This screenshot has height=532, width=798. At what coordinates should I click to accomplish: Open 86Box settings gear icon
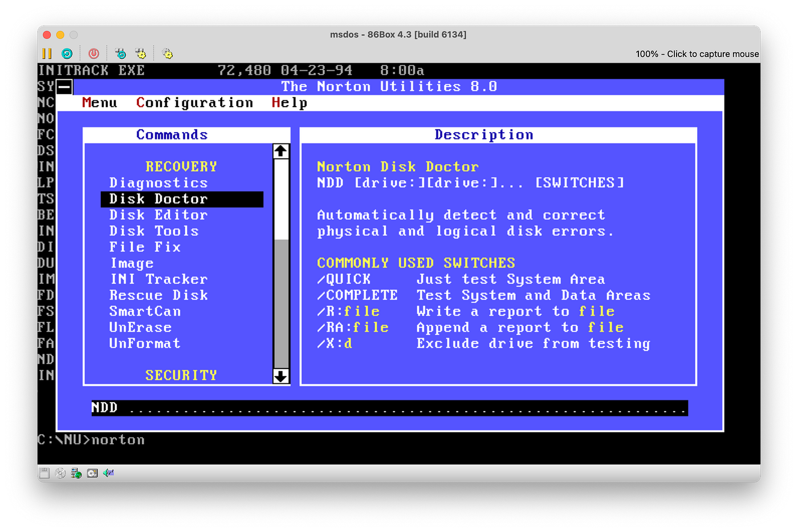point(167,54)
